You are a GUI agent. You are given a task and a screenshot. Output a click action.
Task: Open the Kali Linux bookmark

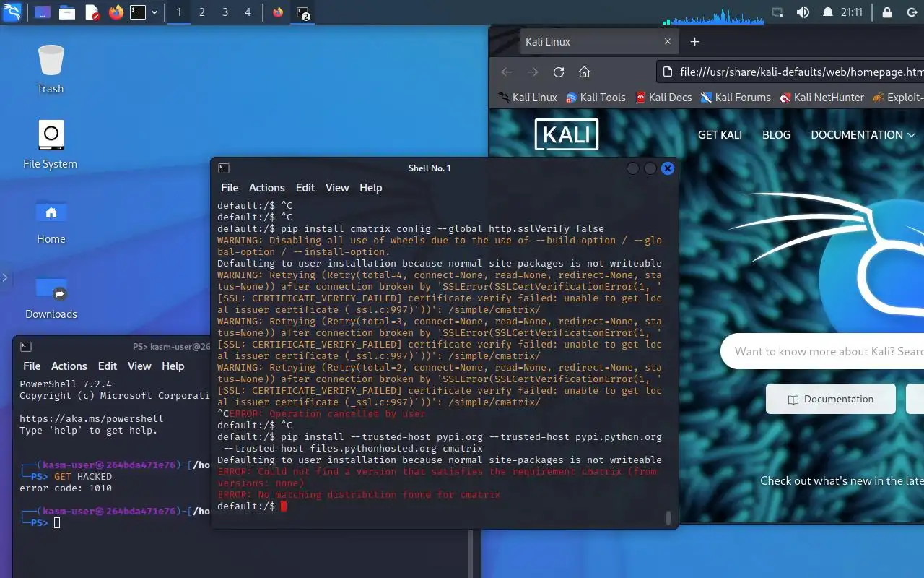[x=528, y=97]
